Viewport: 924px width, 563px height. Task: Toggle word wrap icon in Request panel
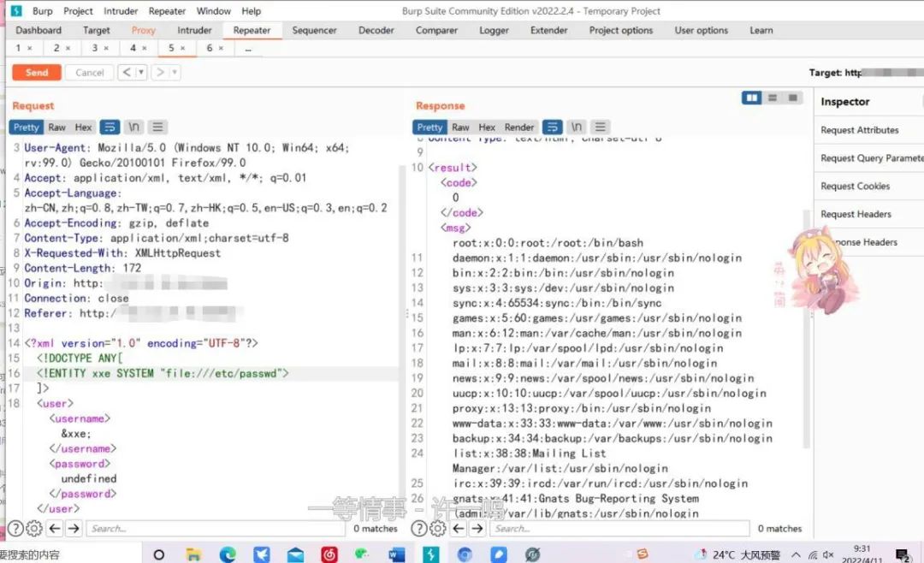pos(110,127)
